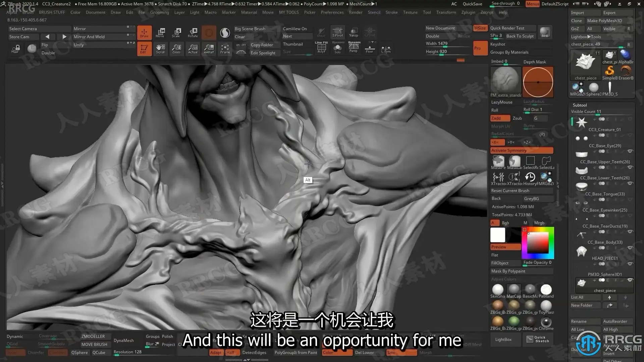The image size is (644, 362).
Task: Expand the Subtool palette header
Action: point(580,105)
